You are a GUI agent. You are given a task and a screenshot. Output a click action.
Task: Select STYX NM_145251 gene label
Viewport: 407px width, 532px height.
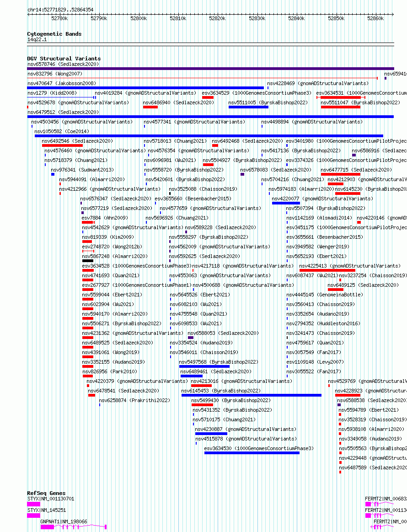point(47,510)
